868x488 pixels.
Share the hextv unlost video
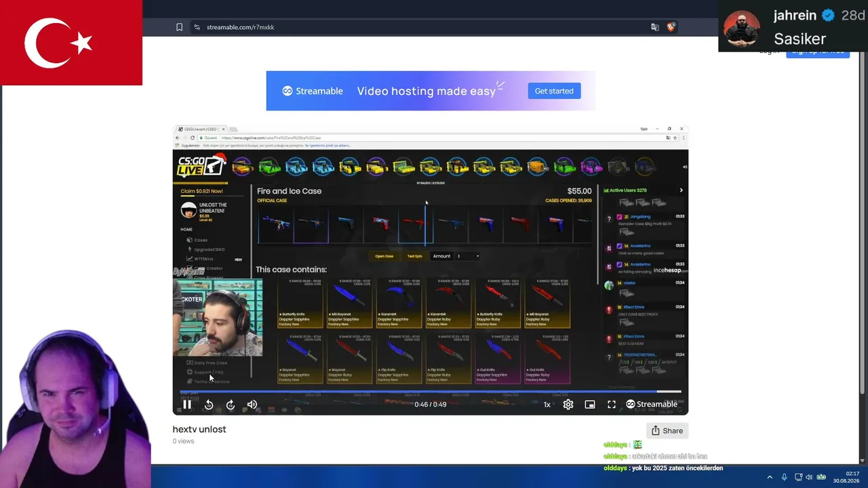point(667,430)
